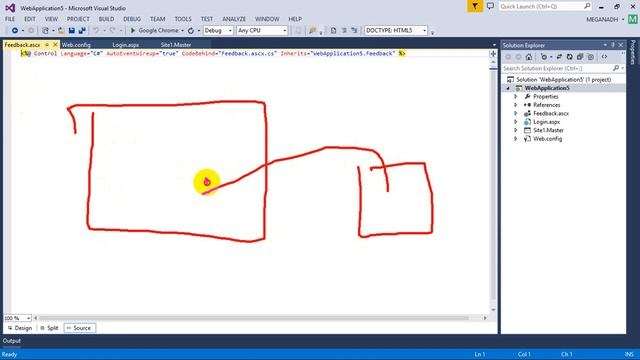Open the TEAM menu

tap(158, 19)
